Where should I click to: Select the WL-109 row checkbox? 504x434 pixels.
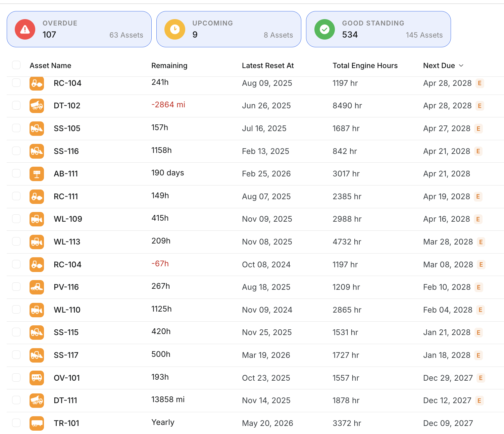click(x=16, y=219)
